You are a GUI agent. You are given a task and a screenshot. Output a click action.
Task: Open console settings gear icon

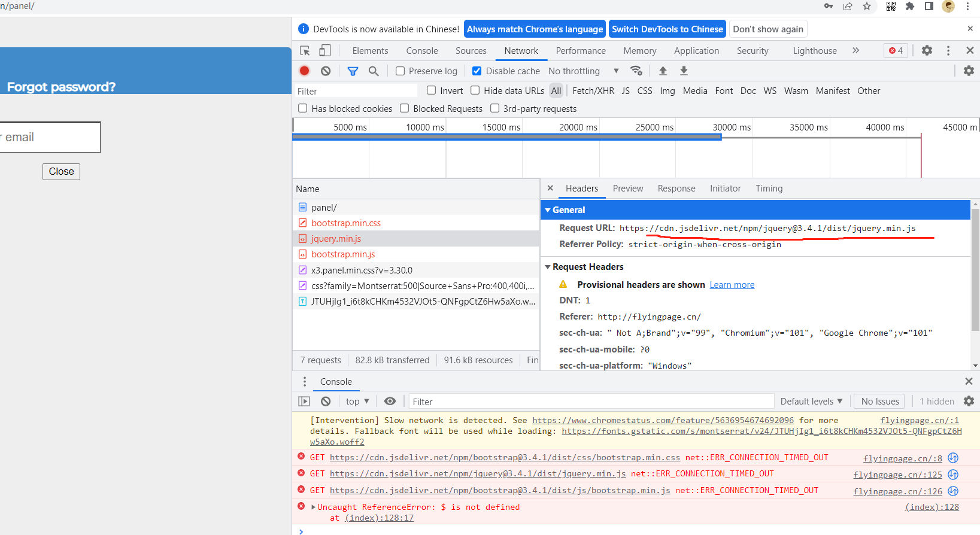tap(969, 402)
